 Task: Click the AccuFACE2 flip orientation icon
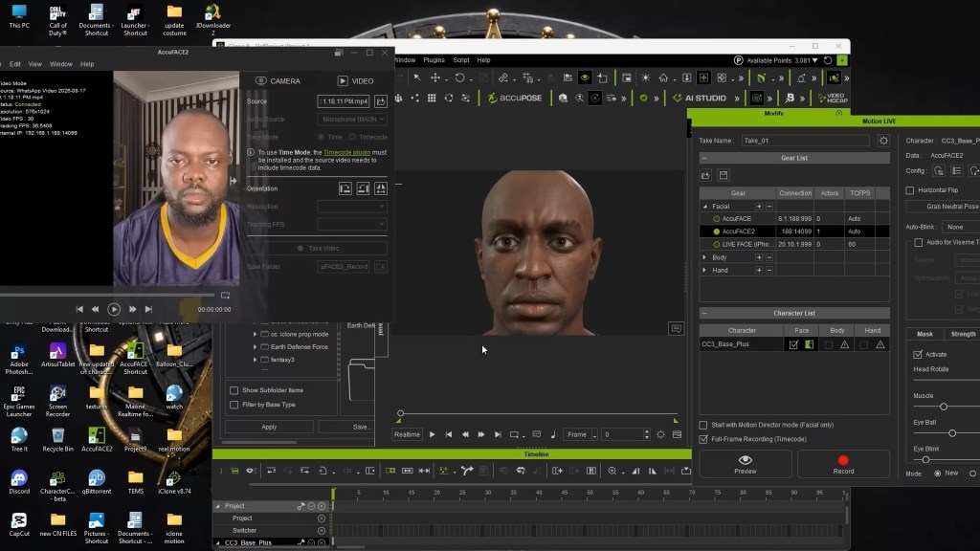point(381,188)
